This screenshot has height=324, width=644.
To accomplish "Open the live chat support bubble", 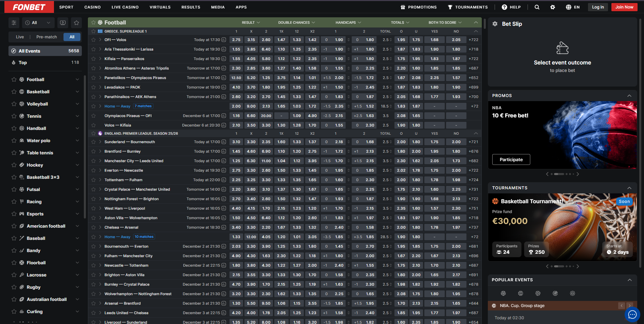I will 632,315.
